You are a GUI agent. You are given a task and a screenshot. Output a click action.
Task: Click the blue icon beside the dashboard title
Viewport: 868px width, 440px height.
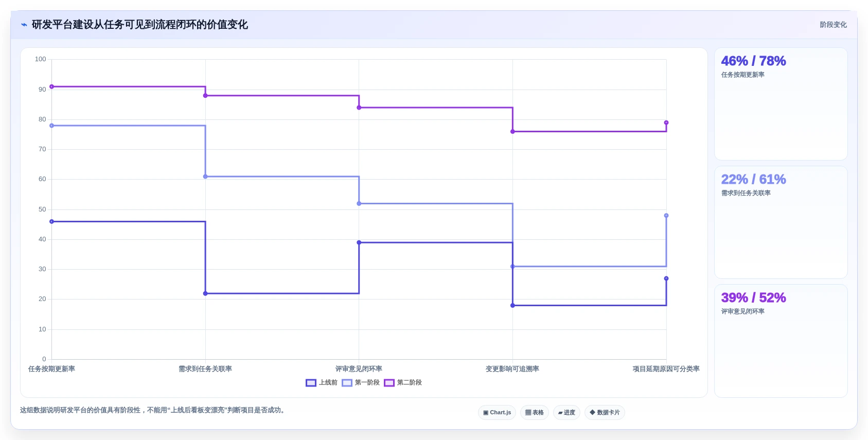click(24, 25)
